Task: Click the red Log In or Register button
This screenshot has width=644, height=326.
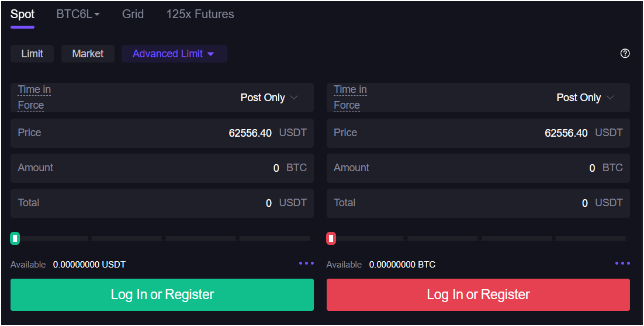Action: pyautogui.click(x=478, y=294)
